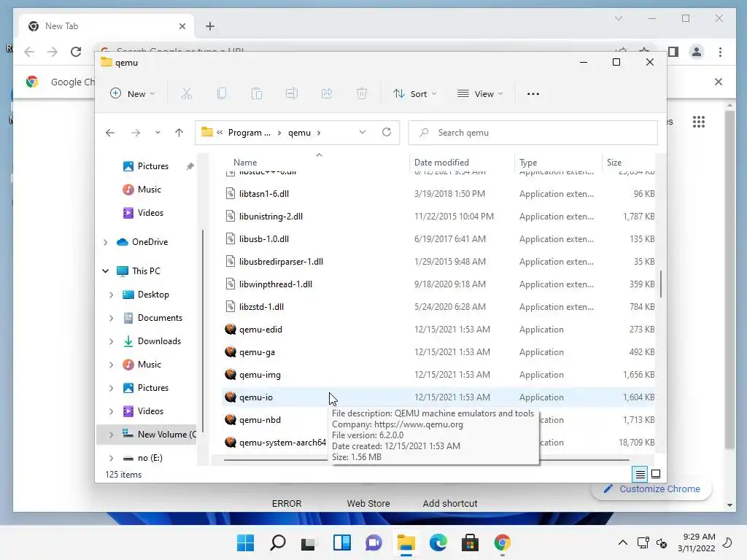The width and height of the screenshot is (747, 560).
Task: Open taskbar Search
Action: pos(278,542)
